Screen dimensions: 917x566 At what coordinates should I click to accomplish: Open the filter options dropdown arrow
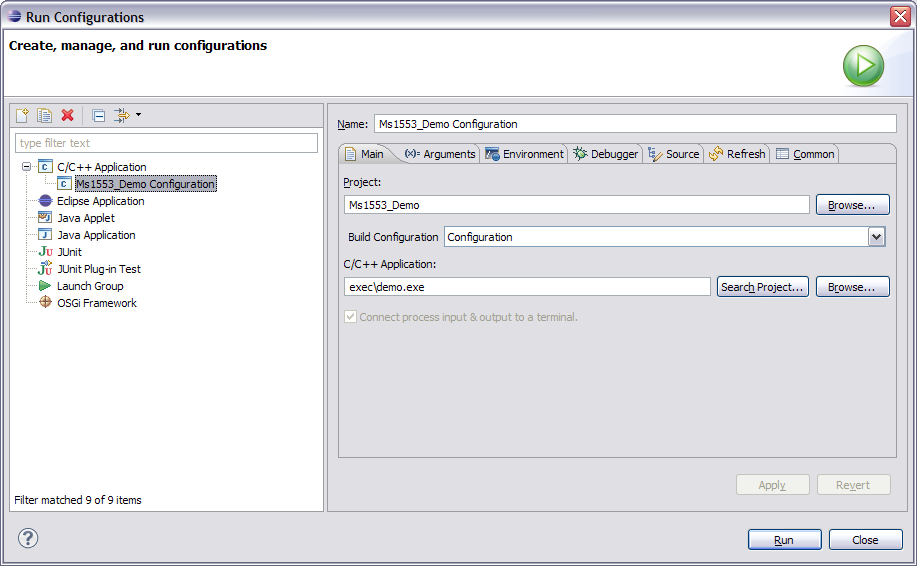click(139, 115)
